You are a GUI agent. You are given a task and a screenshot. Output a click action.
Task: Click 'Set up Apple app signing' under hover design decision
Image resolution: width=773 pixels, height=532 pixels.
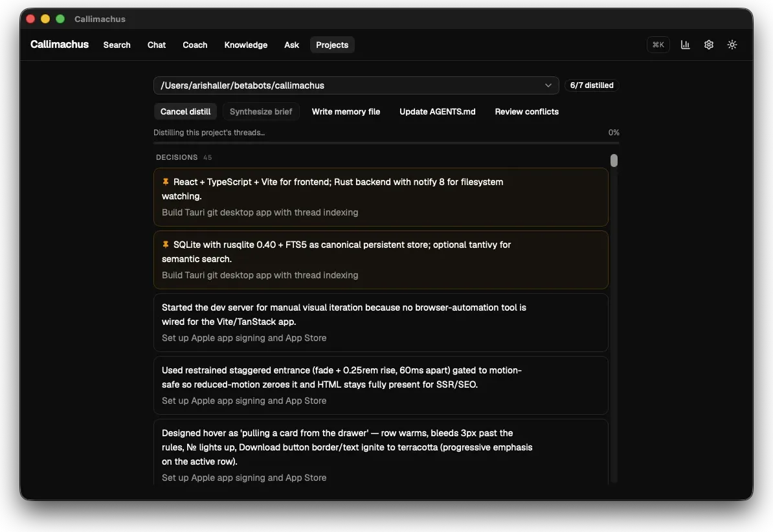(244, 478)
